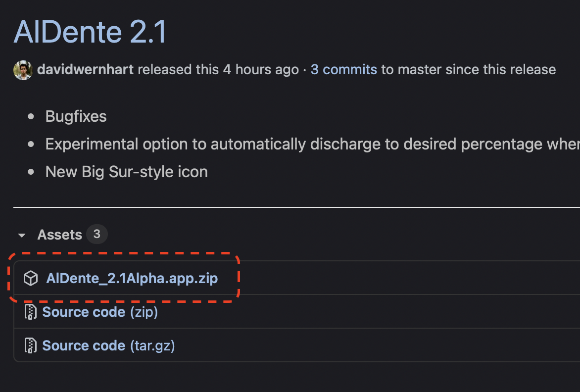The image size is (580, 392).
Task: Click the Bugfixes bullet text
Action: [76, 116]
